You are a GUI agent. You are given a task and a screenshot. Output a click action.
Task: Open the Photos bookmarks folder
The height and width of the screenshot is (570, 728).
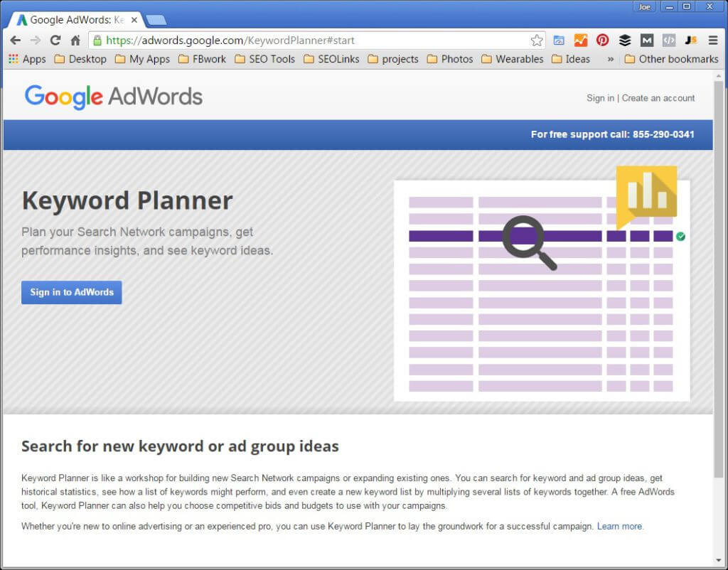pos(450,59)
